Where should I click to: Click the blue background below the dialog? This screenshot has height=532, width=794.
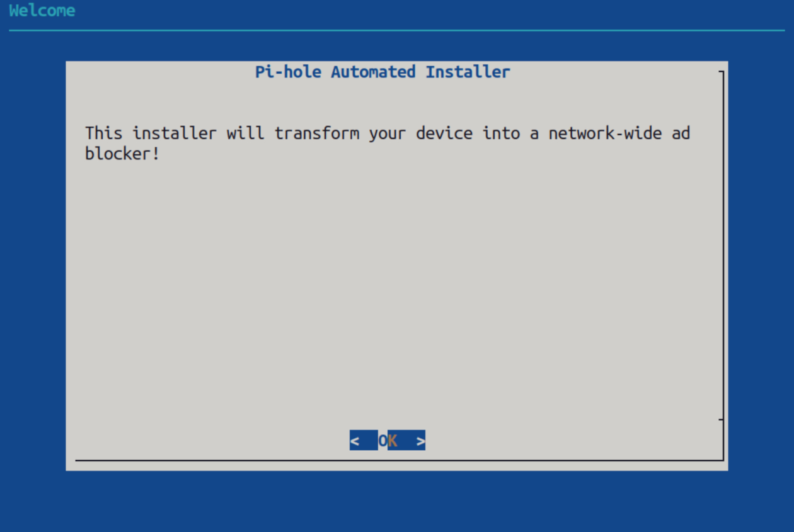[397, 501]
